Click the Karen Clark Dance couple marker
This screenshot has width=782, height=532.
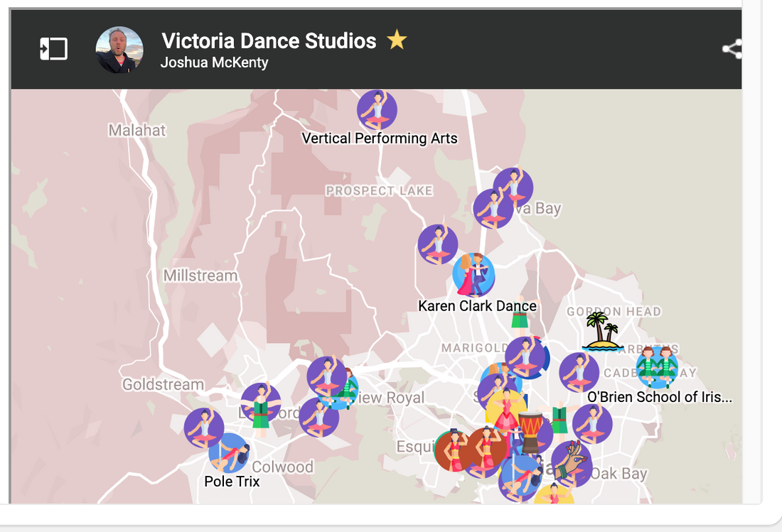(x=473, y=275)
